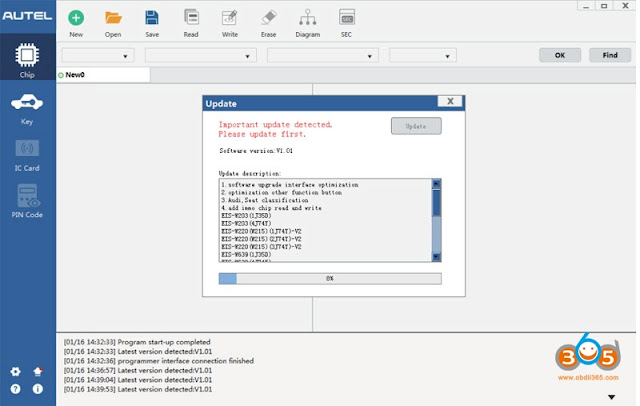Click the info icon in sidebar

(38, 389)
